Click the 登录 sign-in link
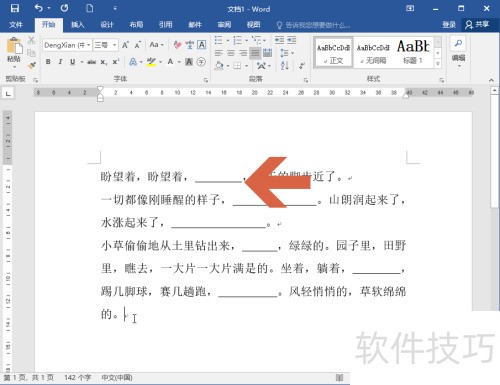The image size is (500, 385). 449,24
